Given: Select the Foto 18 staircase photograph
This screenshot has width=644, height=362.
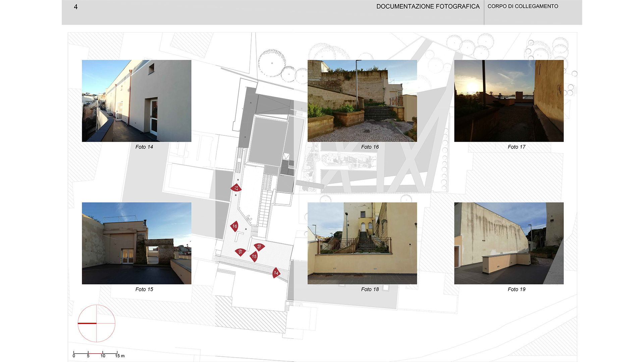Looking at the screenshot, I should pos(362,243).
